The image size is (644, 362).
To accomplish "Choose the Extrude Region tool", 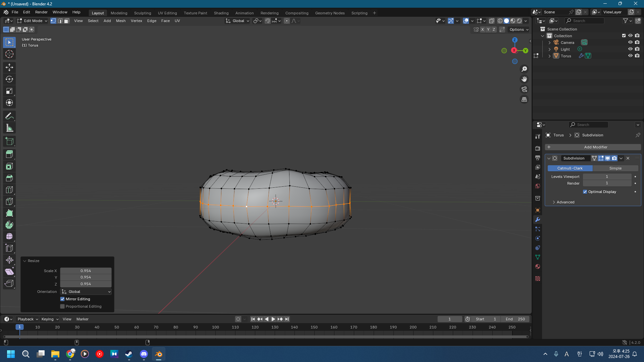I will (x=9, y=155).
